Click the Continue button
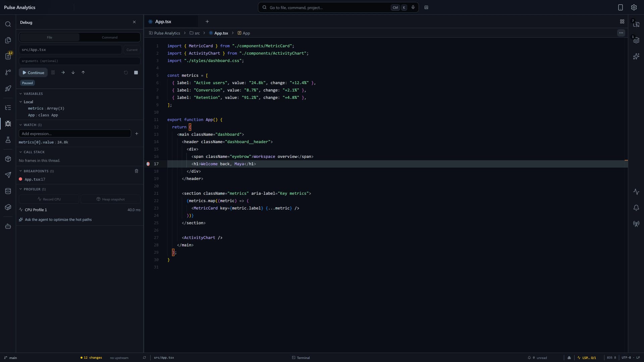This screenshot has height=362, width=644. pos(33,72)
